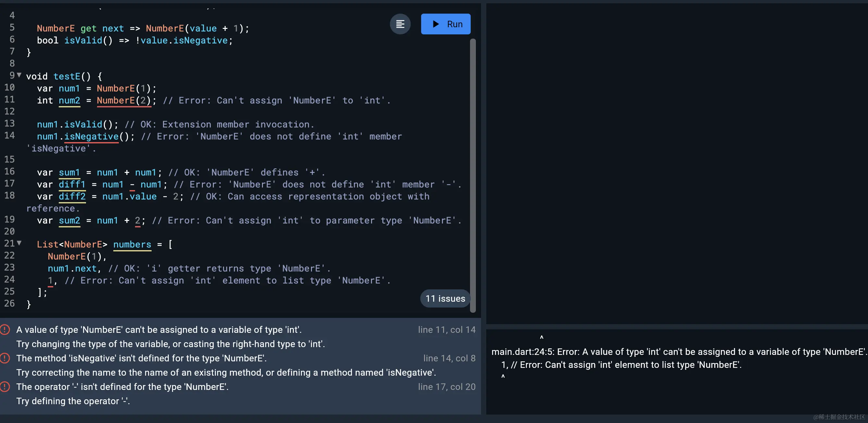Click line number 19 in the gutter
868x423 pixels.
click(9, 220)
